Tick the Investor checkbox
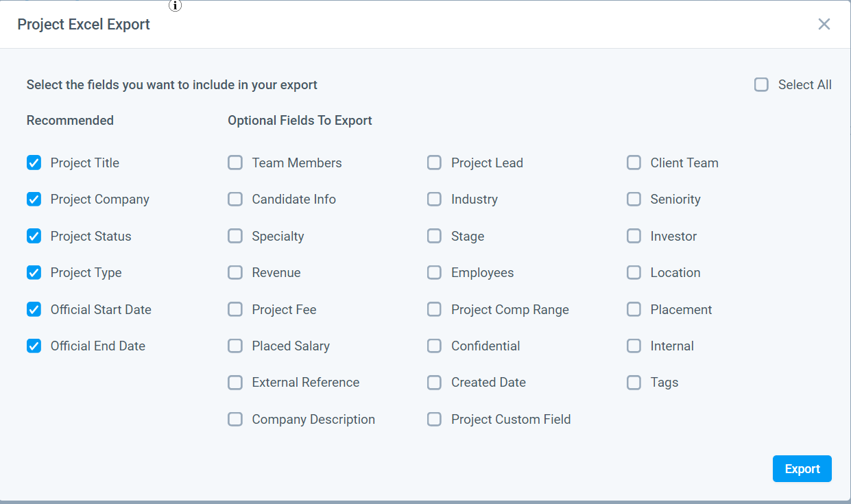 coord(634,237)
